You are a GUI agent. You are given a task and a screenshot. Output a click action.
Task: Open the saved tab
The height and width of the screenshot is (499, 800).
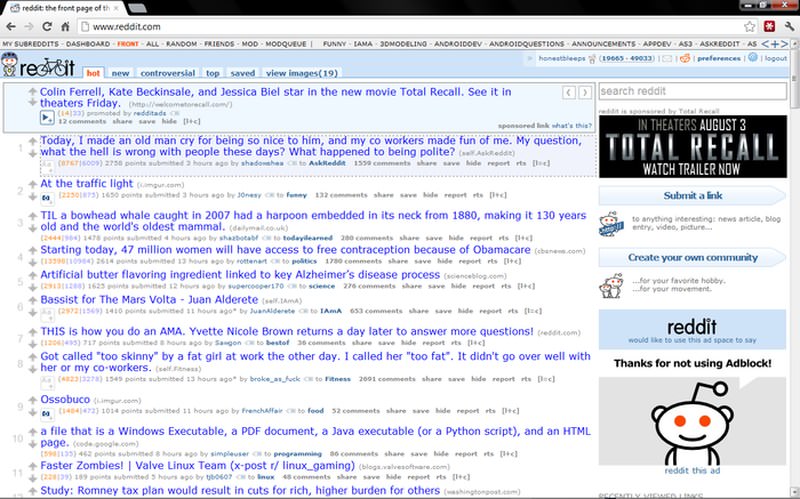[243, 73]
